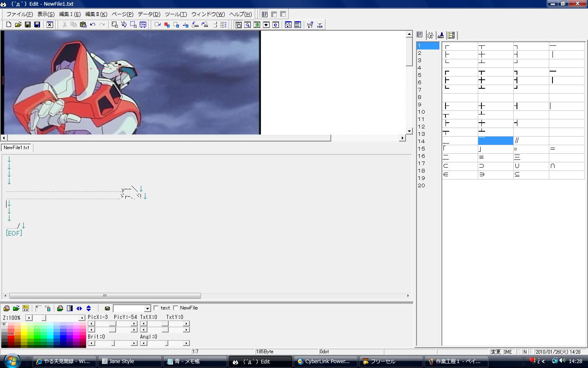The image size is (588, 368).
Task: Click the ∩ symbol cell in the table
Action: pyautogui.click(x=566, y=166)
